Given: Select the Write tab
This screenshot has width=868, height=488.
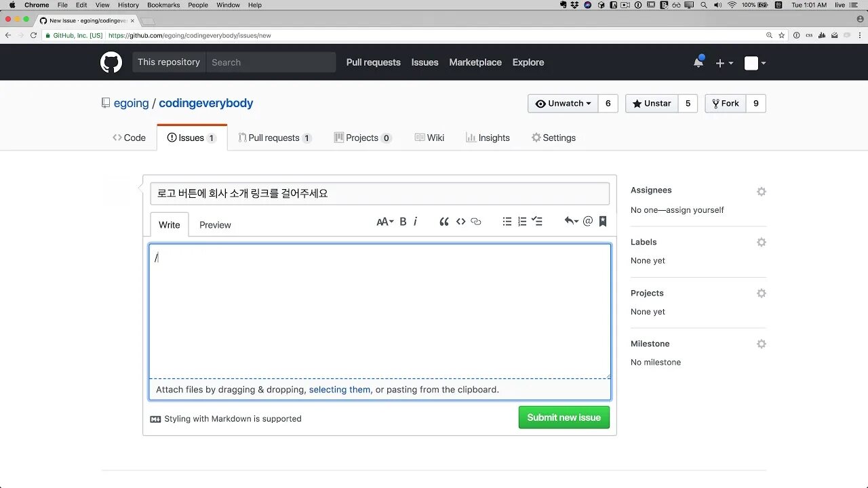Looking at the screenshot, I should coord(170,225).
